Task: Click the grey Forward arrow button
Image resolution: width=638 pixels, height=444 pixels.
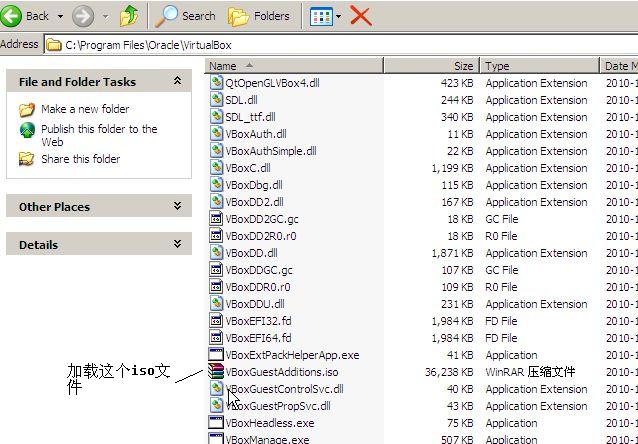Action: click(83, 16)
